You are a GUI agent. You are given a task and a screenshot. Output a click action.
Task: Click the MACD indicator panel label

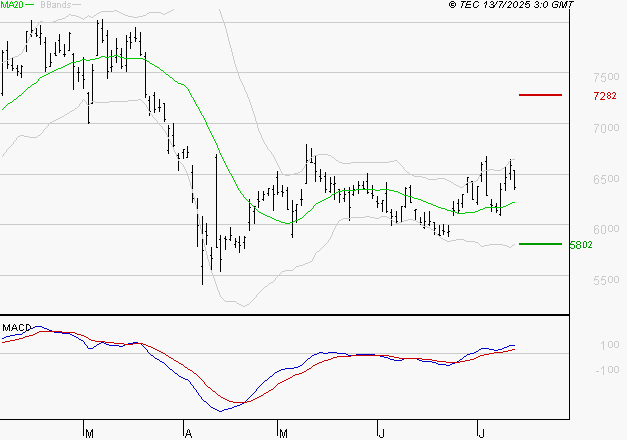coord(16,327)
